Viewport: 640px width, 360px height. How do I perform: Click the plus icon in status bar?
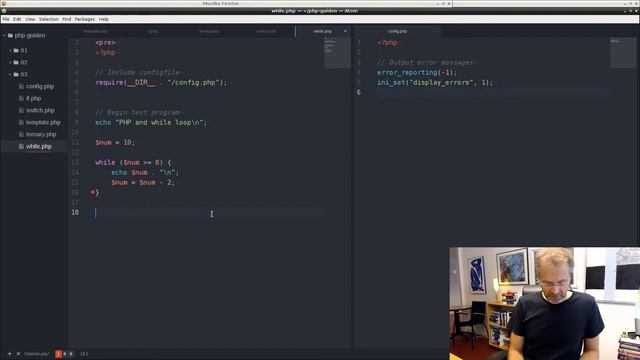9,354
